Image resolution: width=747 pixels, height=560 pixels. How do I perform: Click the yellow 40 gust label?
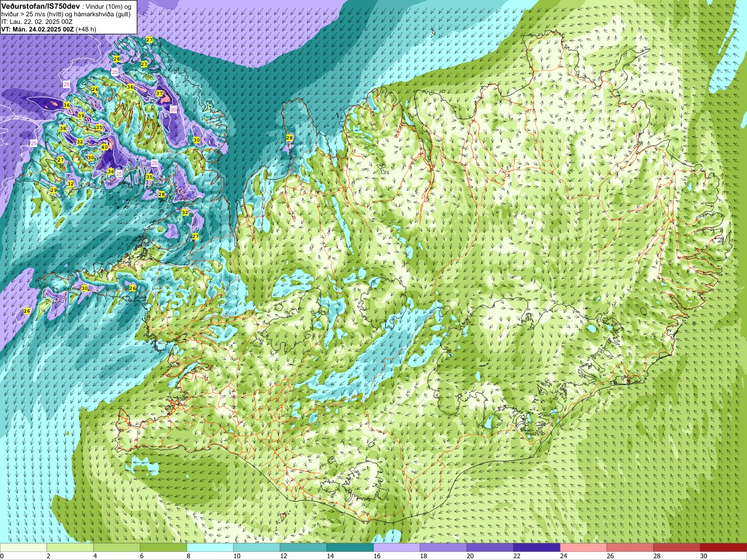pyautogui.click(x=104, y=147)
